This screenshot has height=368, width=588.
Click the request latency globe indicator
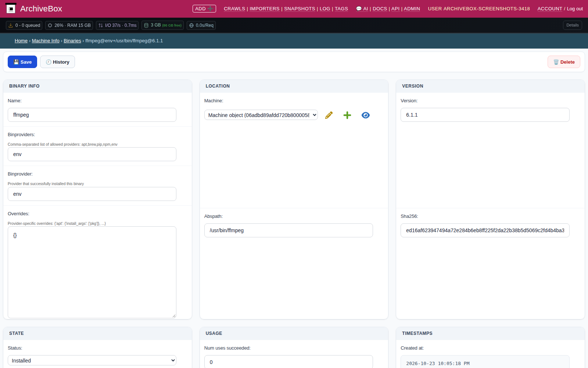(x=201, y=25)
